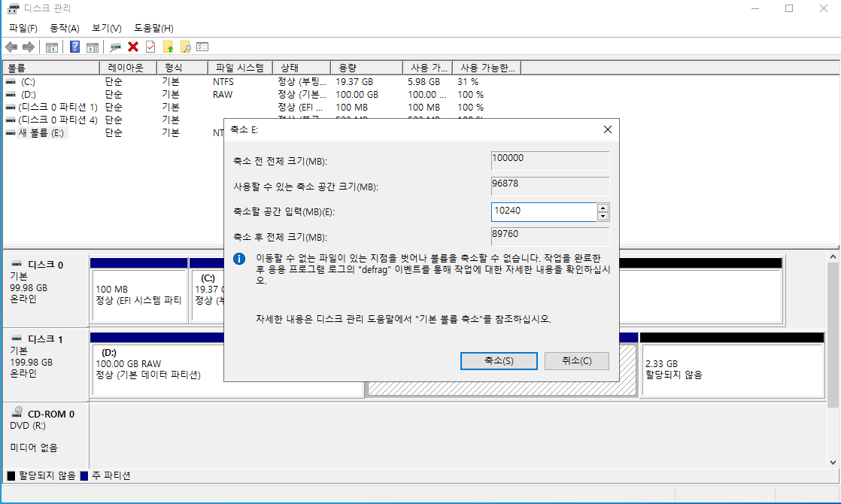Open the 동작(A) menu

[x=65, y=29]
